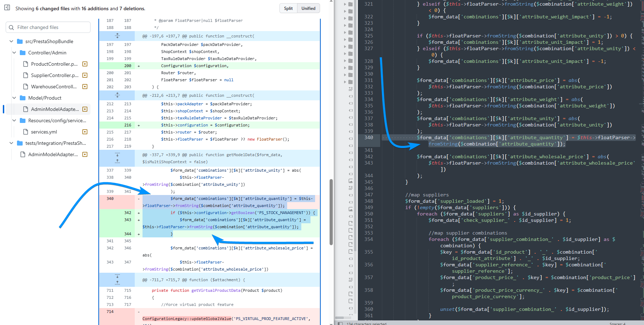Click added diff line number 216
This screenshot has height=325, width=644.
pos(128,125)
